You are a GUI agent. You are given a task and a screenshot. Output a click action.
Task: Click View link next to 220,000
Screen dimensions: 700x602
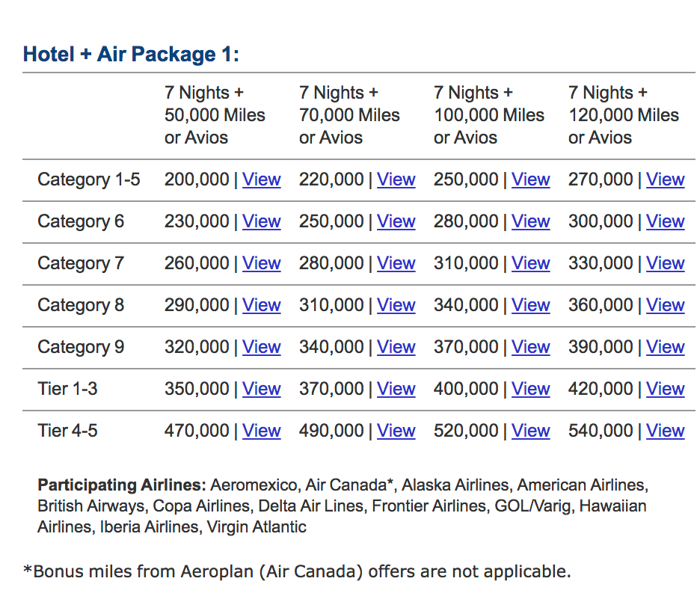point(396,179)
